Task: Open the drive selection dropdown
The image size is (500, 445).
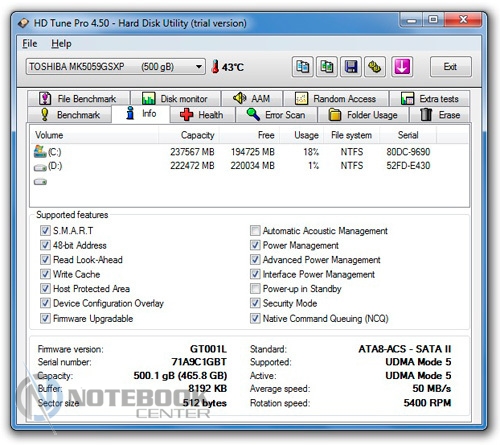Action: [115, 67]
